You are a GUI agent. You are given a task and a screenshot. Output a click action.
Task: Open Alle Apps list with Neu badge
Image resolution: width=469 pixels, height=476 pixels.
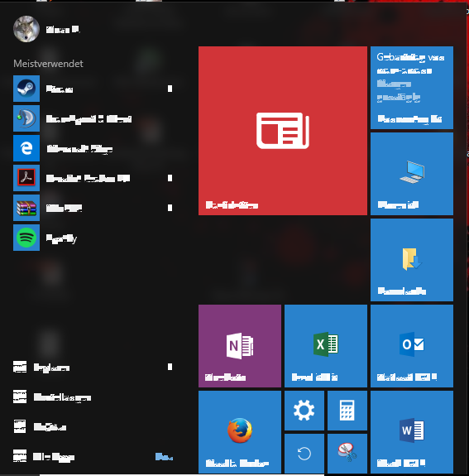point(93,457)
